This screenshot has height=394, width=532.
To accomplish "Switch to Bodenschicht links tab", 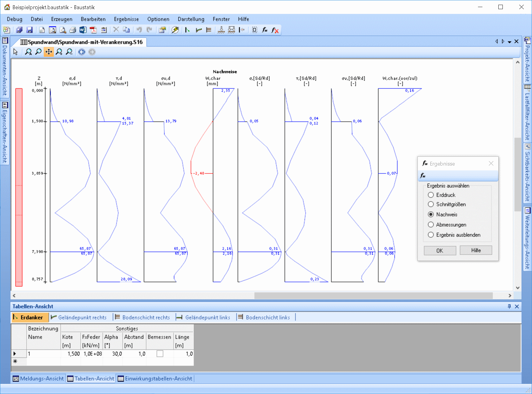I will (264, 317).
